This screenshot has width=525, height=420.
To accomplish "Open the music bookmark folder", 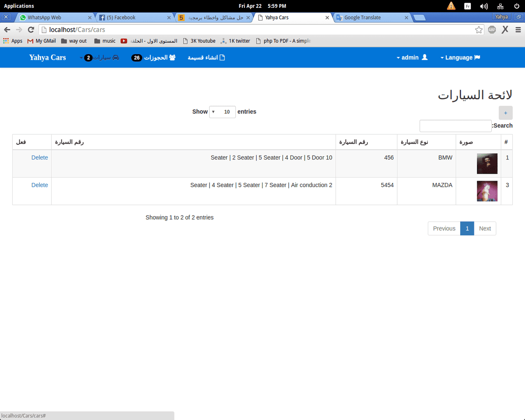I will coord(105,41).
